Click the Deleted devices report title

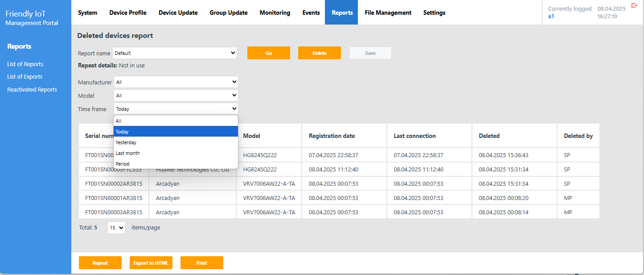(115, 36)
